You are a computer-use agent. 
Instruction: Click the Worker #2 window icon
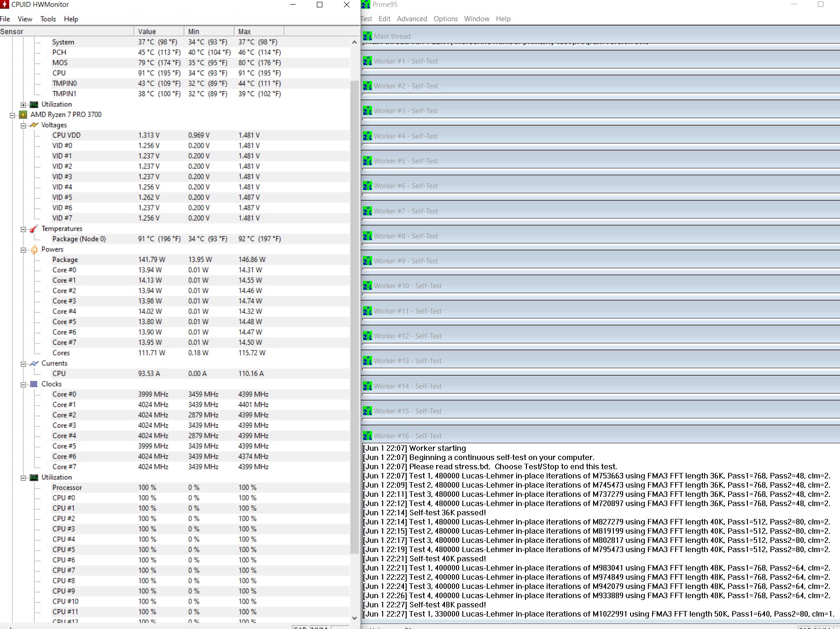[x=367, y=86]
